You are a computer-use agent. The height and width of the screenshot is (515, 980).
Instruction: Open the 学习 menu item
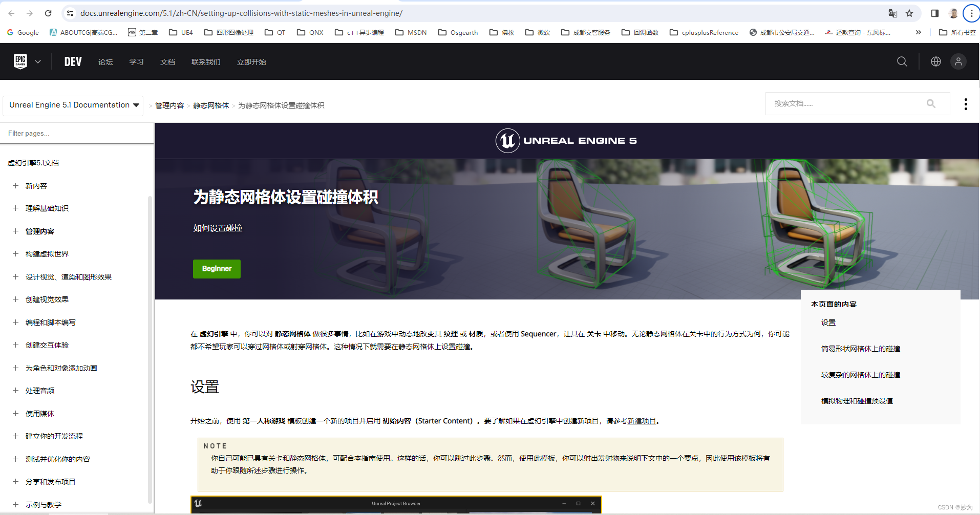coord(136,62)
